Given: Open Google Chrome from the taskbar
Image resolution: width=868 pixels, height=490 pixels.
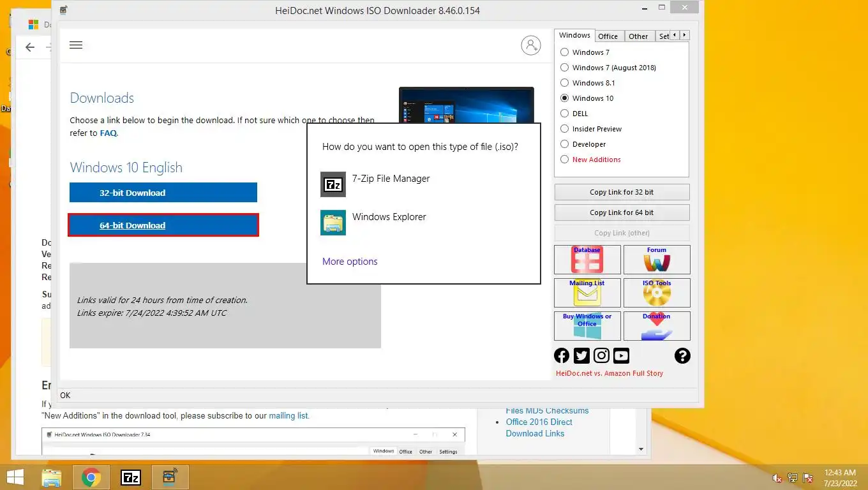Looking at the screenshot, I should coord(91,477).
